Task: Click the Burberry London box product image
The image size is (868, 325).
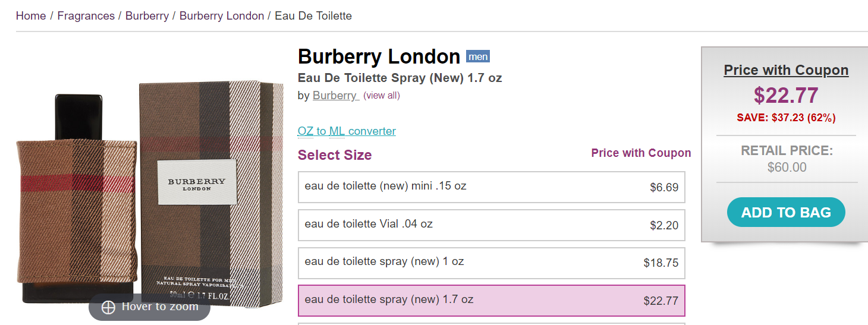Action: click(212, 190)
